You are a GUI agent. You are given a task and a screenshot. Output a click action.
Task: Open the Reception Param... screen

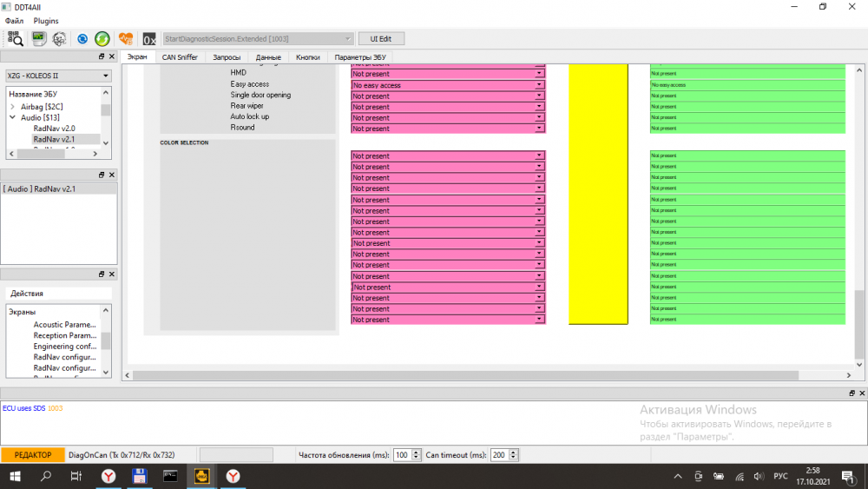pos(65,335)
